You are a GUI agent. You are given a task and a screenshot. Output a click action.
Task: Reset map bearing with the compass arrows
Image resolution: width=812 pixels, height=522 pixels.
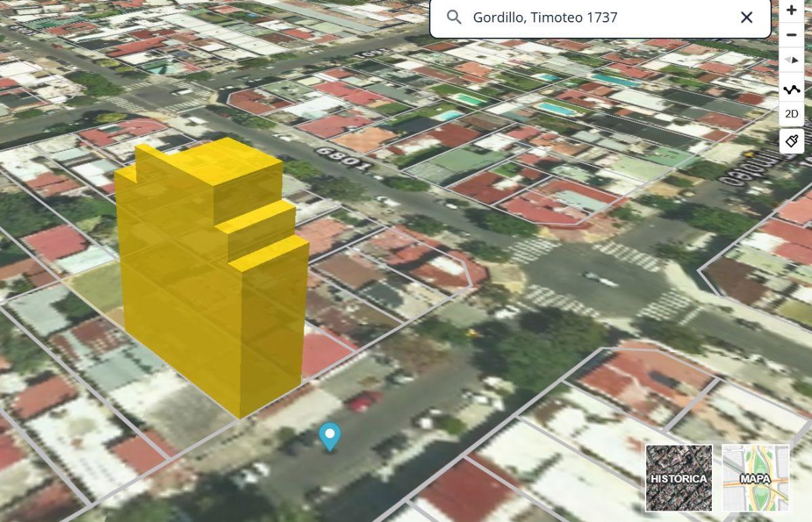[x=792, y=61]
